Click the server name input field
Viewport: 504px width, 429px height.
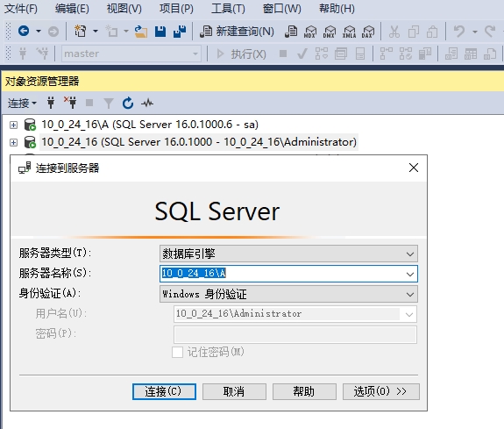281,274
